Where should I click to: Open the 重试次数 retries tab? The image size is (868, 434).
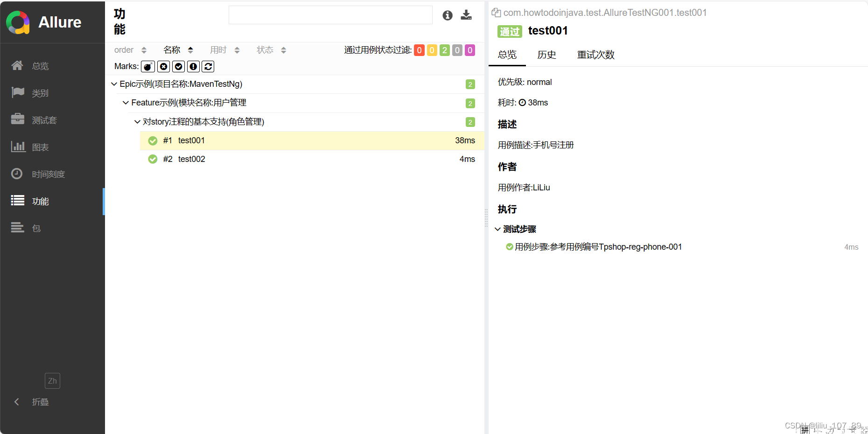coord(595,55)
